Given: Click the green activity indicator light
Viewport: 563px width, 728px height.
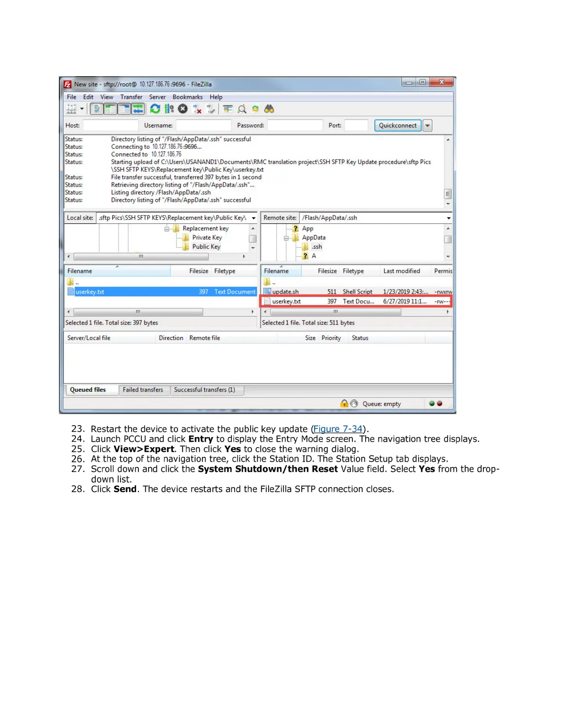Looking at the screenshot, I should click(432, 404).
